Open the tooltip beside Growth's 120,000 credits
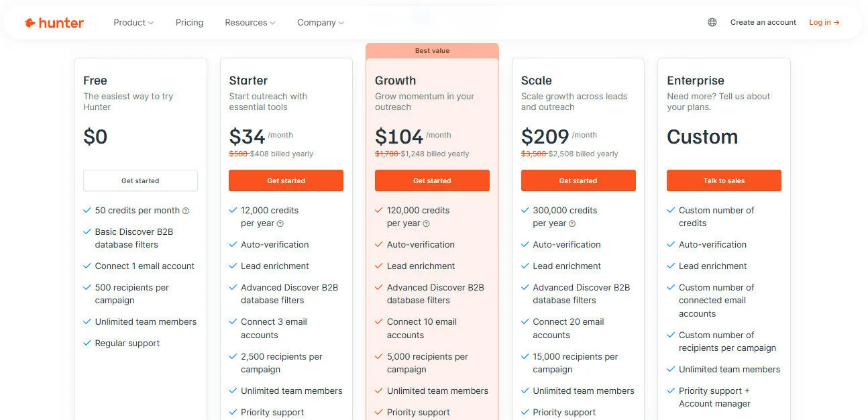Screen dimensions: 868x420 tap(426, 223)
